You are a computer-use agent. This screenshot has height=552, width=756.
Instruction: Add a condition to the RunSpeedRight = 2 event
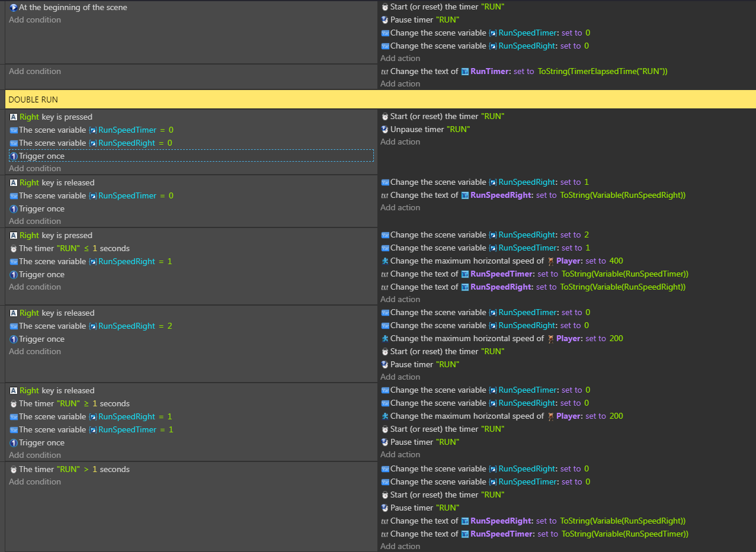tap(35, 351)
